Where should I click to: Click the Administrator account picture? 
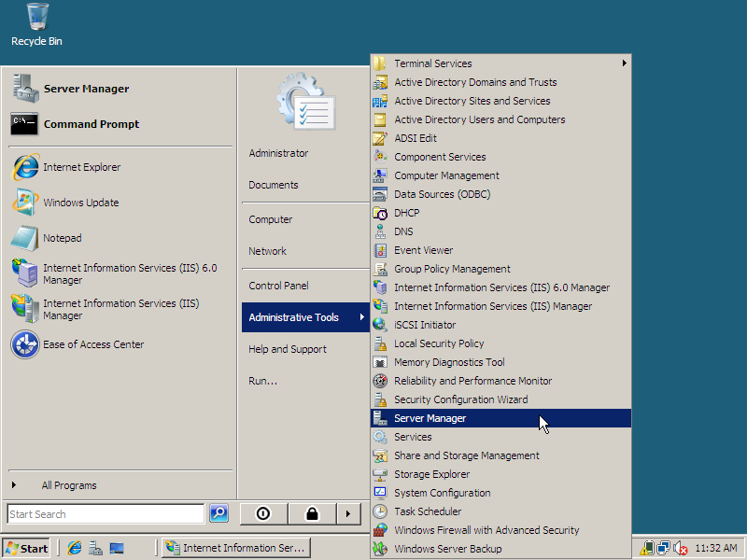pos(305,102)
